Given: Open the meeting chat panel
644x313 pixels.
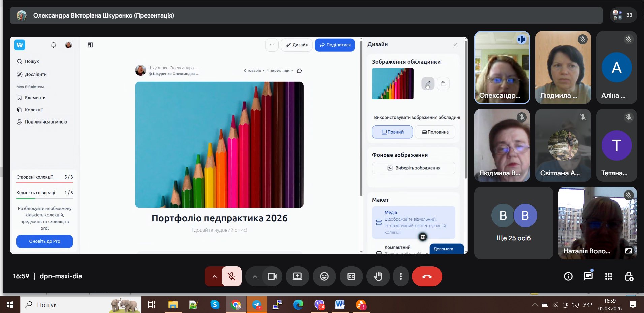Looking at the screenshot, I should click(588, 276).
